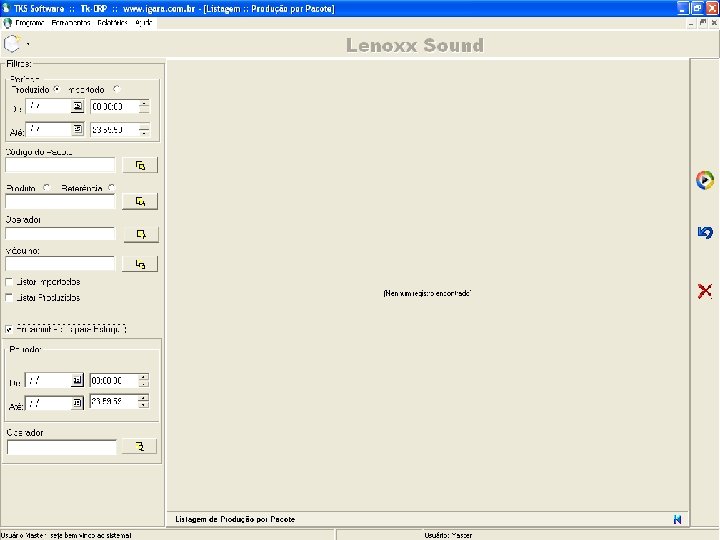The height and width of the screenshot is (540, 720).
Task: Open the calendar for first Período De date
Action: click(x=77, y=107)
